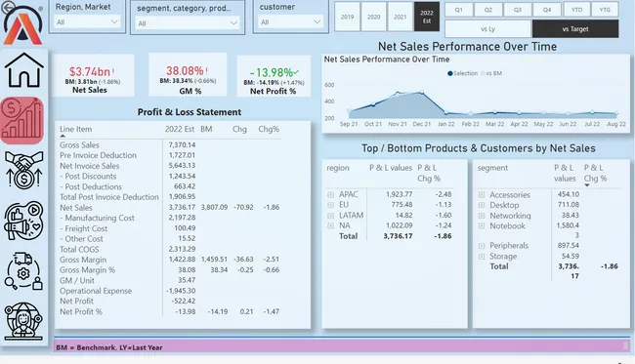Filter to quarter Q2
Image resolution: width=635 pixels, height=364 pixels.
click(x=488, y=10)
